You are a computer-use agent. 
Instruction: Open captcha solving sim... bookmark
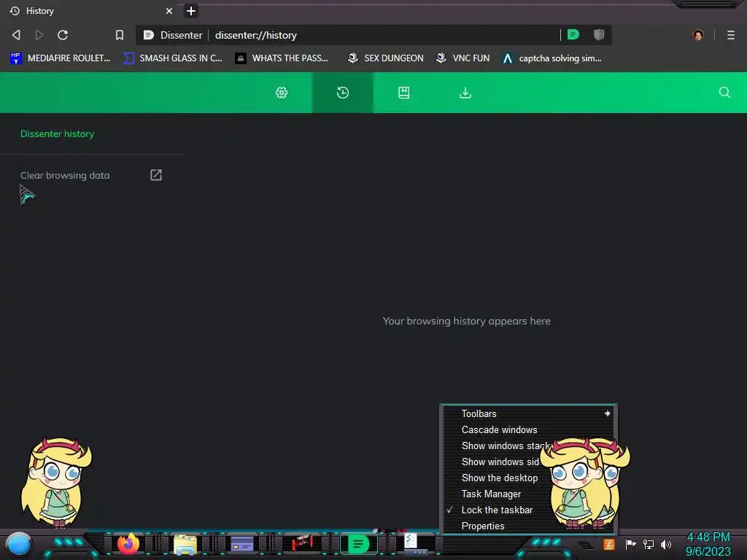552,58
